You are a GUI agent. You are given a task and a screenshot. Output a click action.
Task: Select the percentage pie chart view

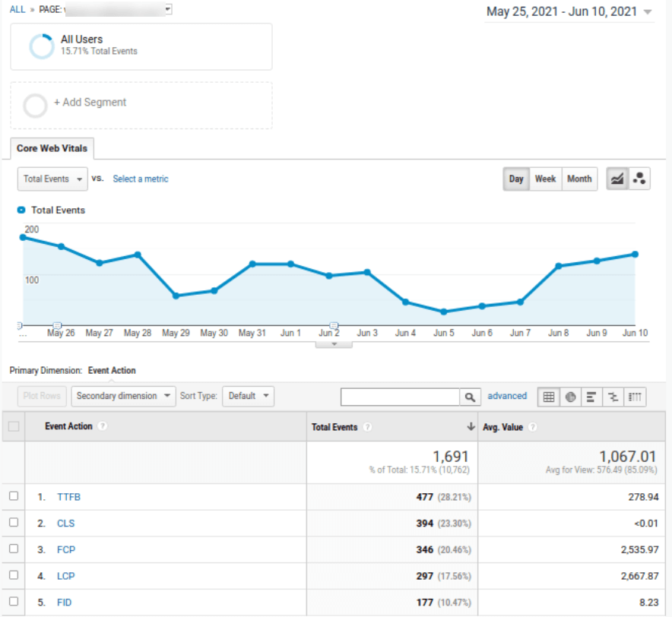click(x=570, y=397)
